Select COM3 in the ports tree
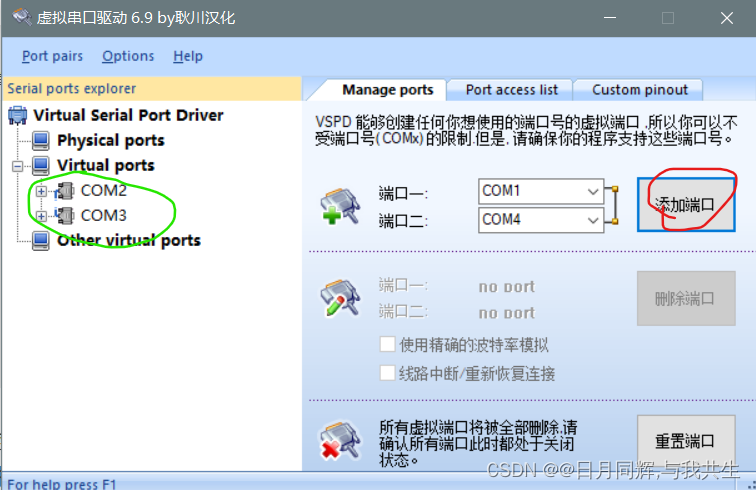The width and height of the screenshot is (756, 490). click(104, 215)
